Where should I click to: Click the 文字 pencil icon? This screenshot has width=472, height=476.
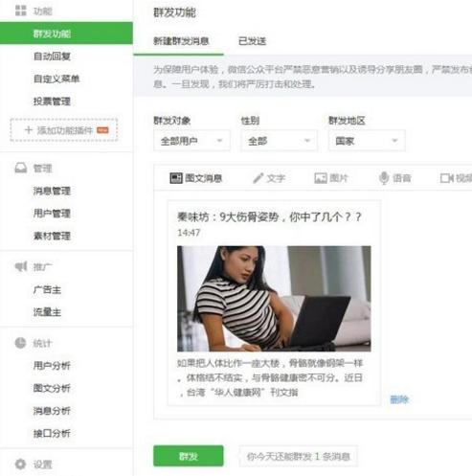tap(258, 178)
